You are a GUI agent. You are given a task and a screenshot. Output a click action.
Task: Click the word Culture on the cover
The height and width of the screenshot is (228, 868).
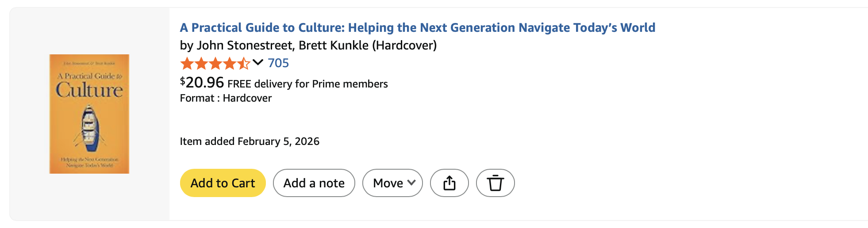tap(89, 90)
